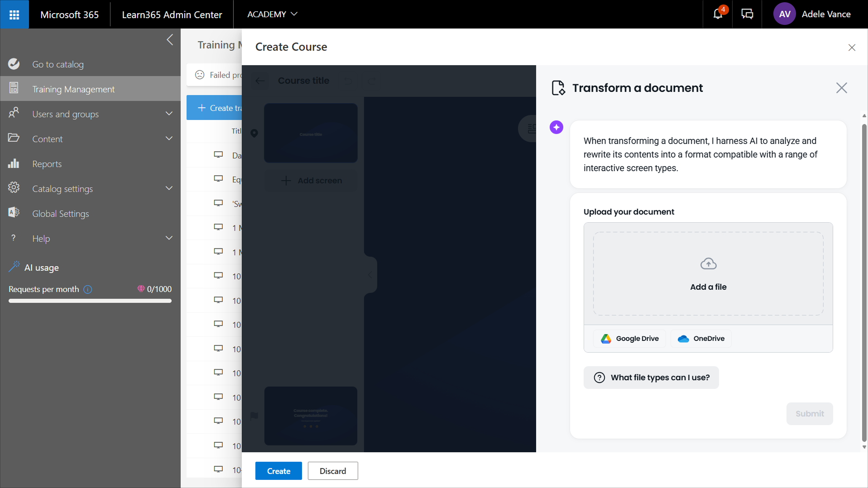
Task: Click the AI requests usage progress bar
Action: point(90,301)
